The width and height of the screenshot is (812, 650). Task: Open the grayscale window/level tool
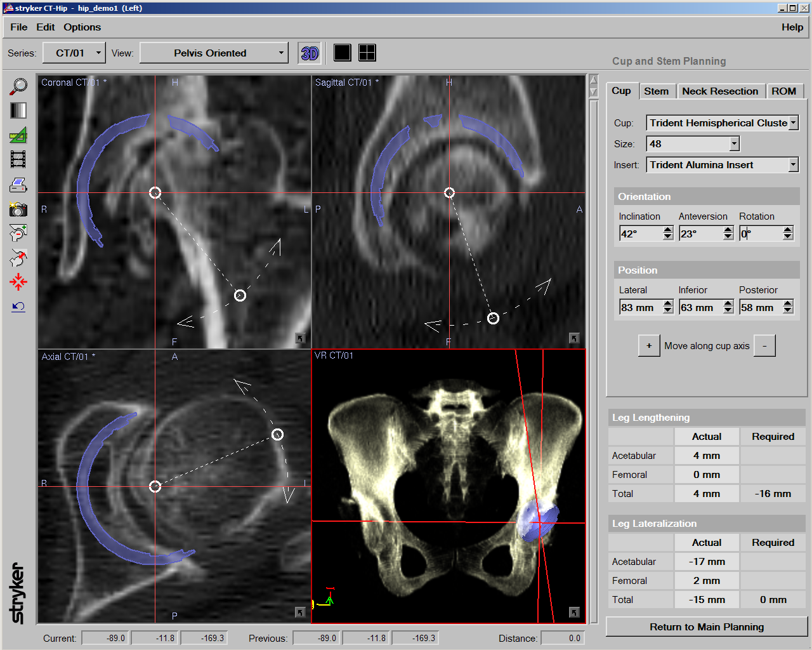(x=18, y=110)
